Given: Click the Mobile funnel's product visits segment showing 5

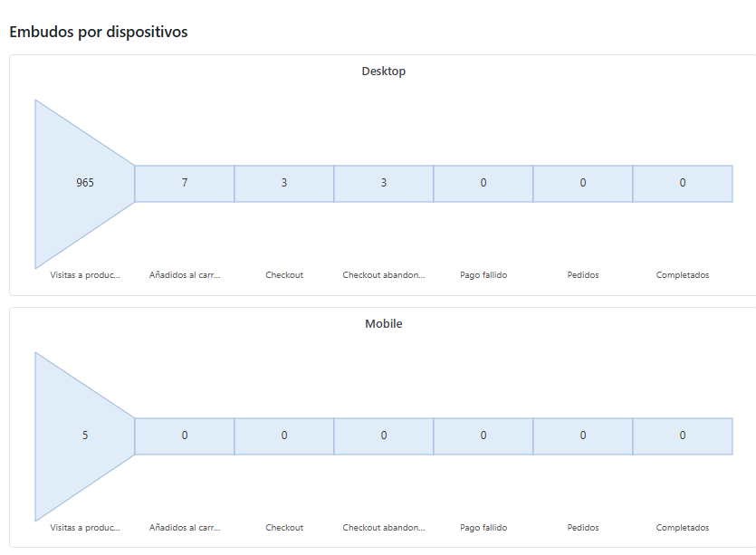Looking at the screenshot, I should (x=84, y=435).
